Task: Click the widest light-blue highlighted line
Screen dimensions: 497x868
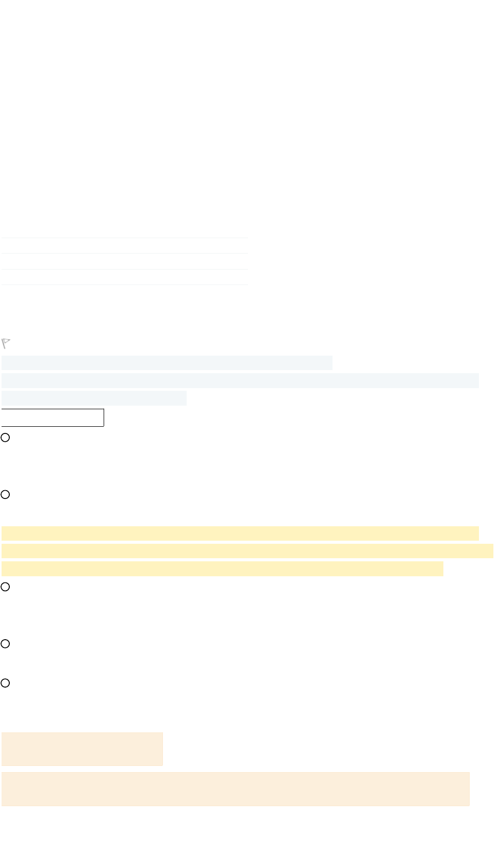Action: (x=240, y=380)
